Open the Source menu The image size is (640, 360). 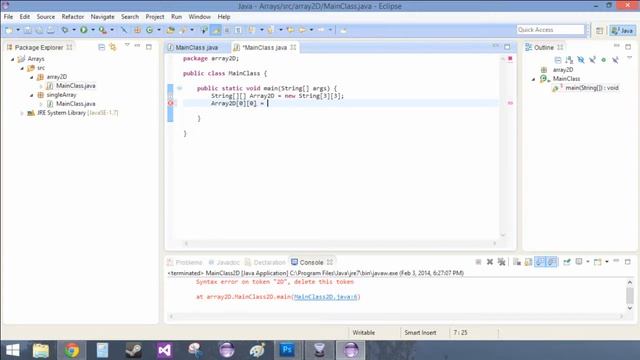pyautogui.click(x=46, y=17)
